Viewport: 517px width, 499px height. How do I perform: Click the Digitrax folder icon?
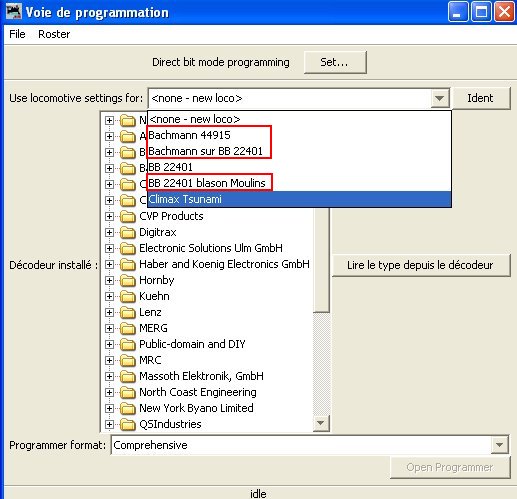pyautogui.click(x=128, y=233)
